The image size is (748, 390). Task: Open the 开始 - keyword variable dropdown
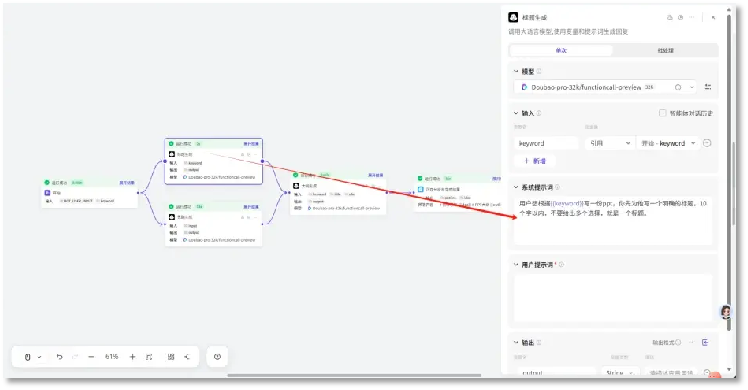(x=668, y=143)
